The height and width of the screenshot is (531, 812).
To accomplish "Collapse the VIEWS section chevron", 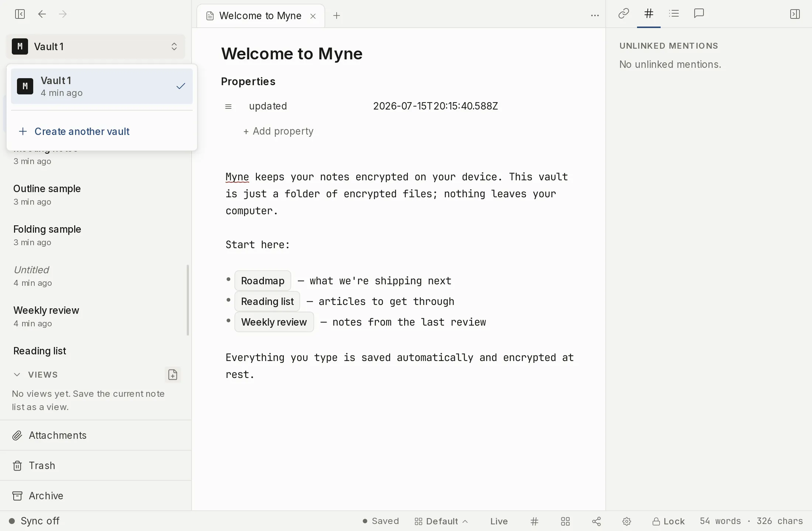I will 17,375.
